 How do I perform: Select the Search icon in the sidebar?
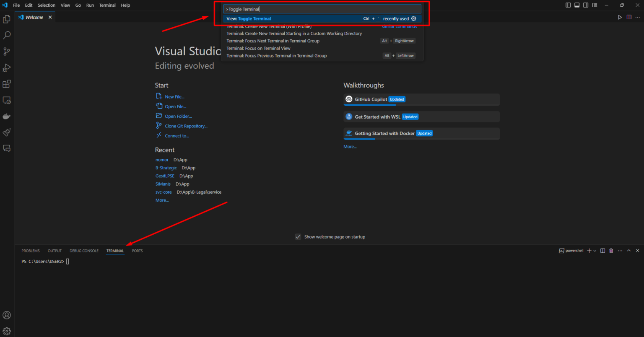pos(7,35)
